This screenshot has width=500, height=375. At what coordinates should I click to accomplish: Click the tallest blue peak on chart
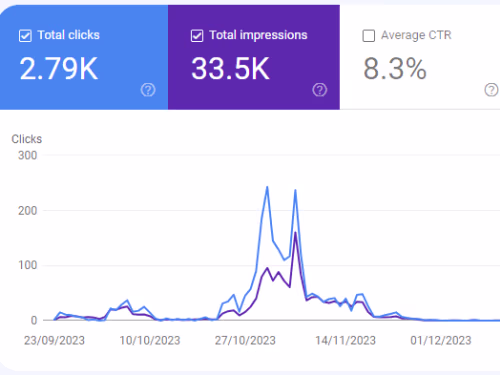click(267, 187)
